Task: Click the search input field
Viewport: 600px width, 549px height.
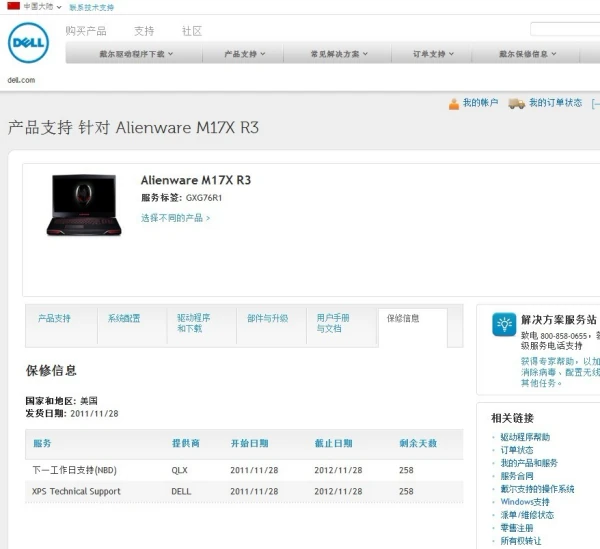Action: tap(565, 29)
